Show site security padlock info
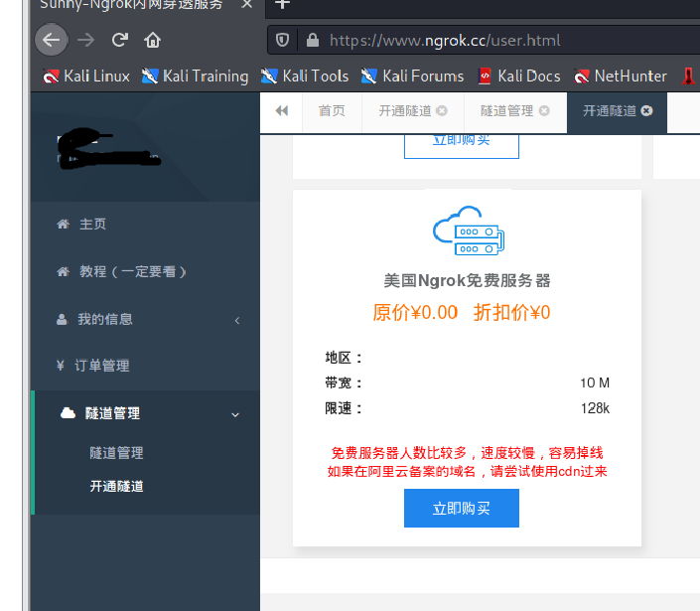700x611 pixels. tap(313, 40)
